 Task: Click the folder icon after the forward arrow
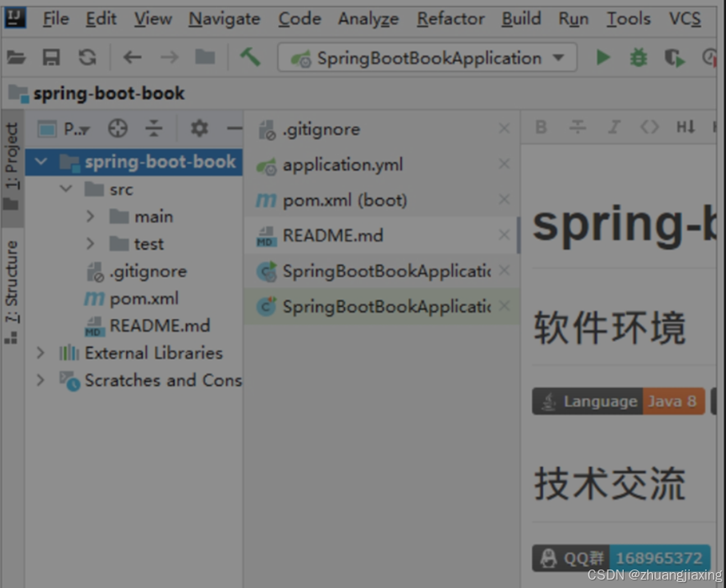click(x=205, y=57)
